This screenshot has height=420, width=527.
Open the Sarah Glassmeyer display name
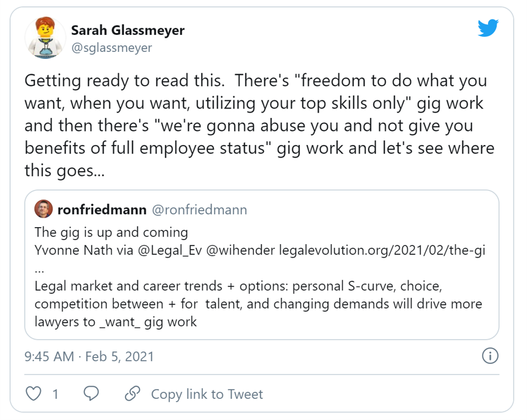(x=128, y=30)
